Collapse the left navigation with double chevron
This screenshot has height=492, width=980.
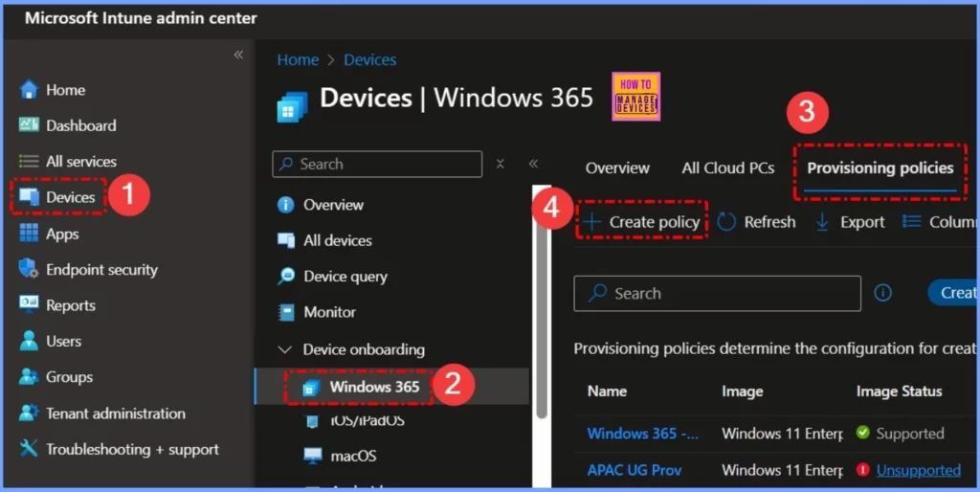click(238, 55)
